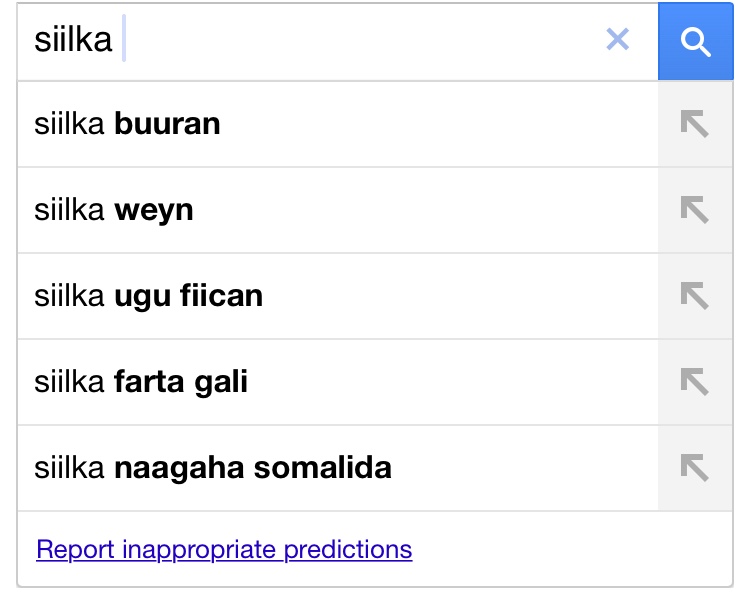
Task: Click the bold word 'buuran' in first suggestion
Action: [x=167, y=124]
